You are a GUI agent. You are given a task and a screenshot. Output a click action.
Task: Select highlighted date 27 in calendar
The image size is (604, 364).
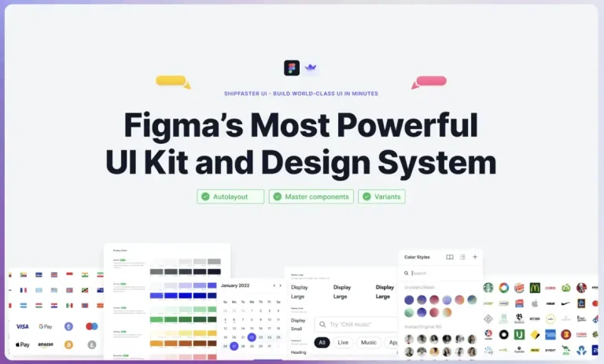click(234, 346)
